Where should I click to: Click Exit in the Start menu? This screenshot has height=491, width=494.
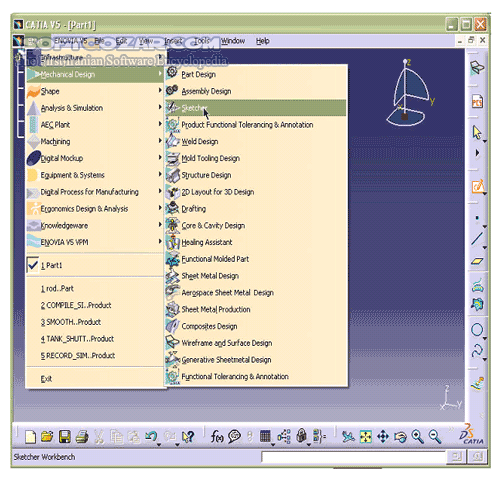click(x=95, y=379)
